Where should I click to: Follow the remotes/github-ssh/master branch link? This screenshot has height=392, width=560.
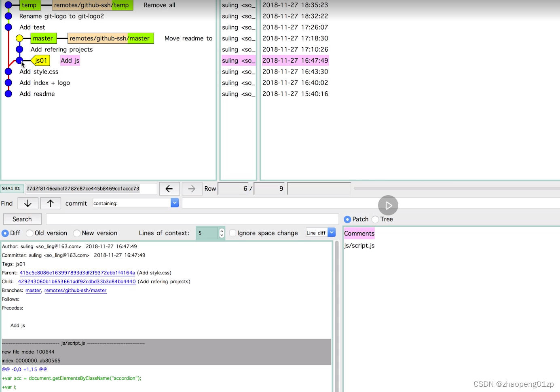click(x=76, y=291)
